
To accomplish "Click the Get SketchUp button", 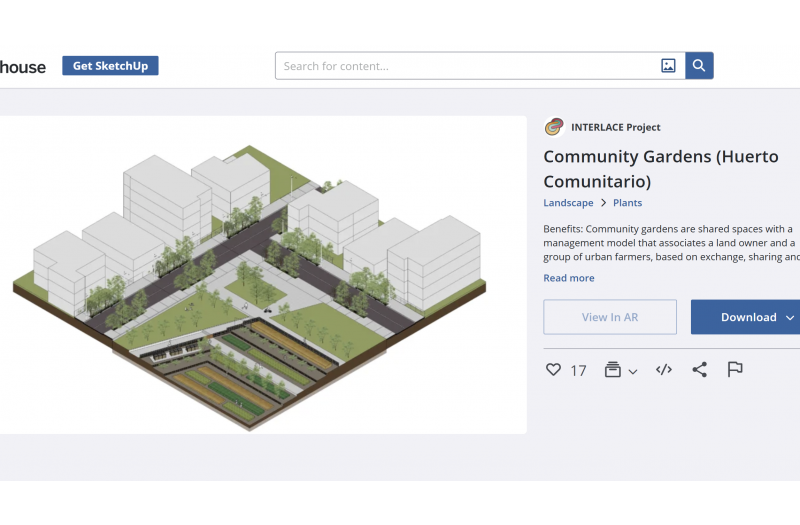I will (x=110, y=66).
